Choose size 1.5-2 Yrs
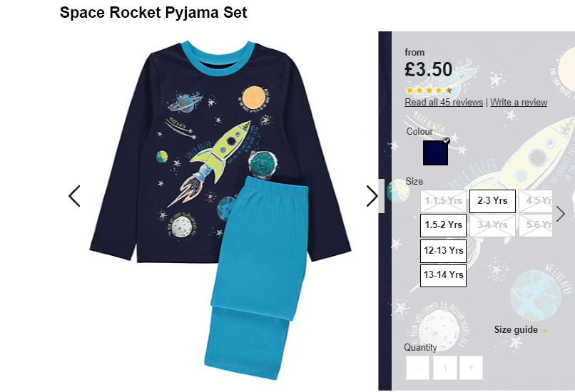 443,225
